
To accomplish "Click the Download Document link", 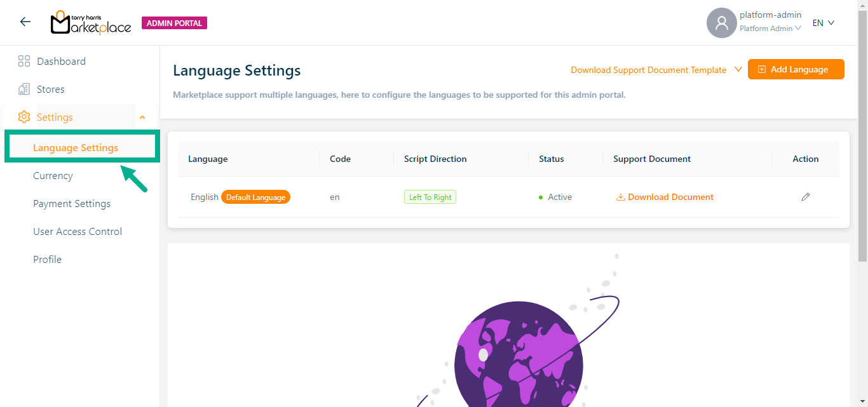I will coord(670,197).
